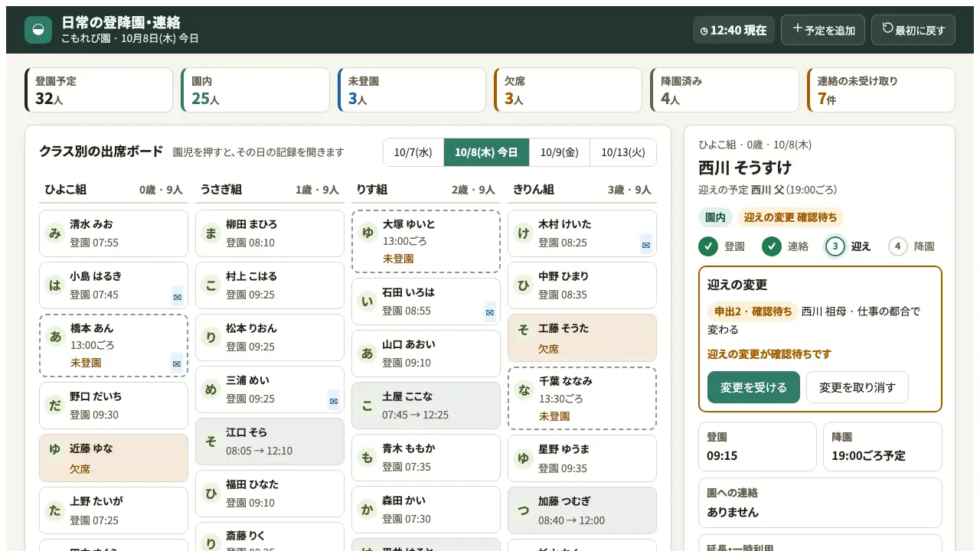The height and width of the screenshot is (551, 980).
Task: Open the mail icon on 木村 けいた's card
Action: click(645, 245)
